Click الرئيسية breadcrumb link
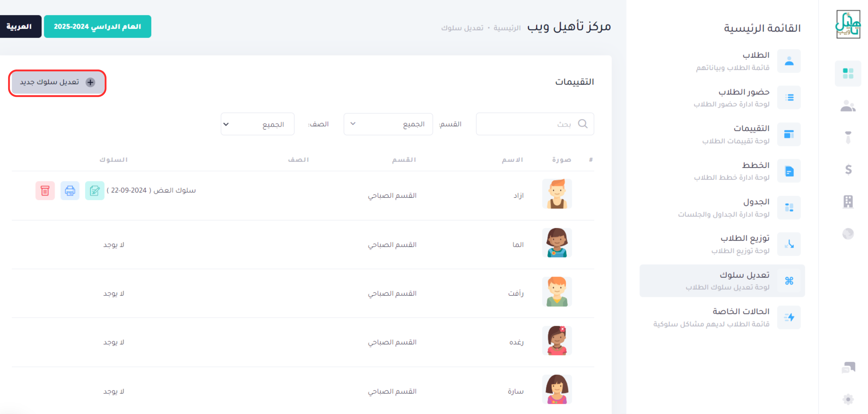Viewport: 868px width, 414px height. 507,28
